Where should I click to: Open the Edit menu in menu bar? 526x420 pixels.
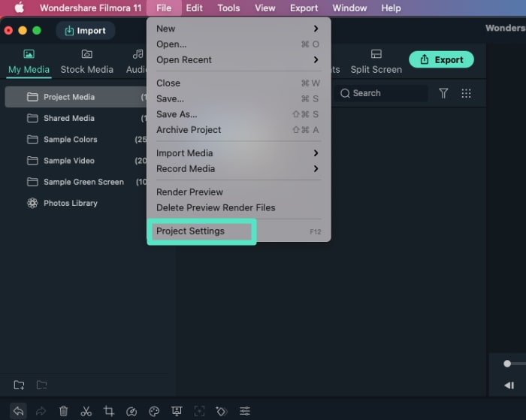[194, 8]
